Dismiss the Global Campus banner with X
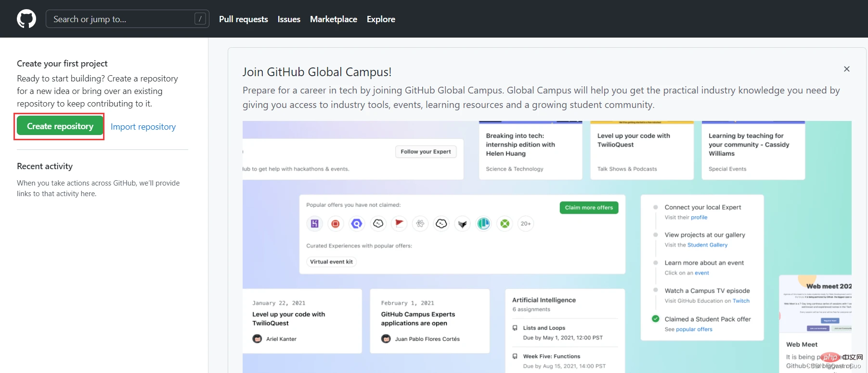Image resolution: width=868 pixels, height=373 pixels. (x=846, y=69)
